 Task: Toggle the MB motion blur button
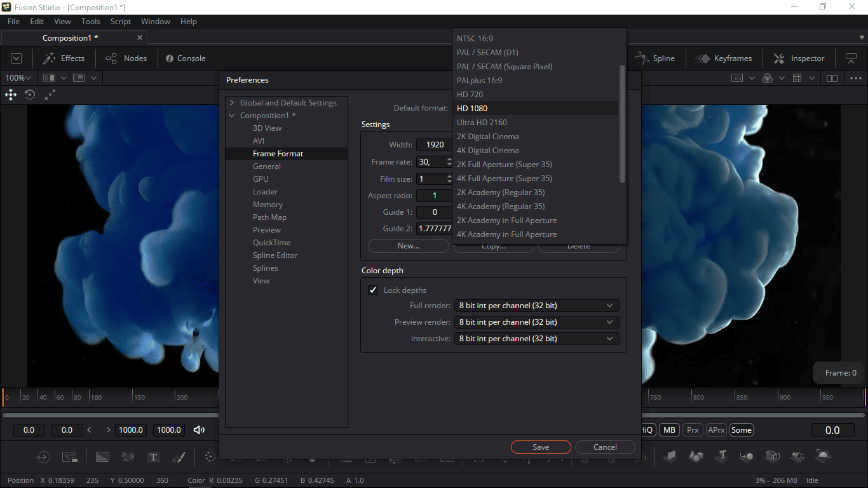(669, 430)
